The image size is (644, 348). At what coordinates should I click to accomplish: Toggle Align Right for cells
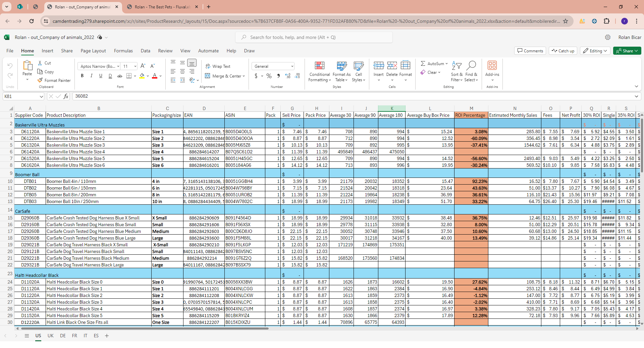click(x=192, y=71)
